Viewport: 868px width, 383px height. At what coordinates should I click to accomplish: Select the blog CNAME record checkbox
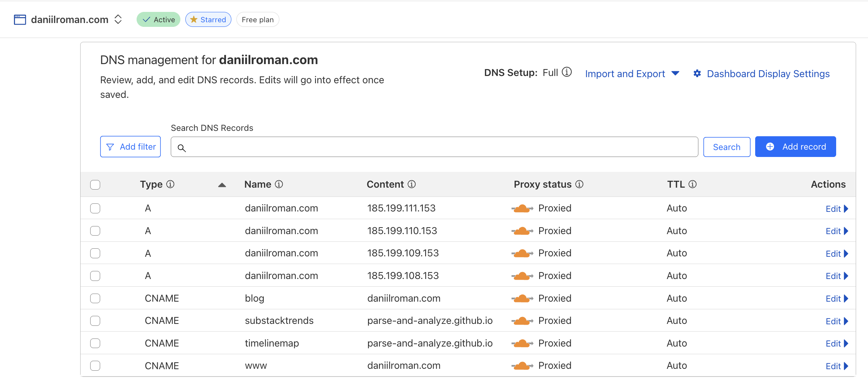[x=95, y=298]
